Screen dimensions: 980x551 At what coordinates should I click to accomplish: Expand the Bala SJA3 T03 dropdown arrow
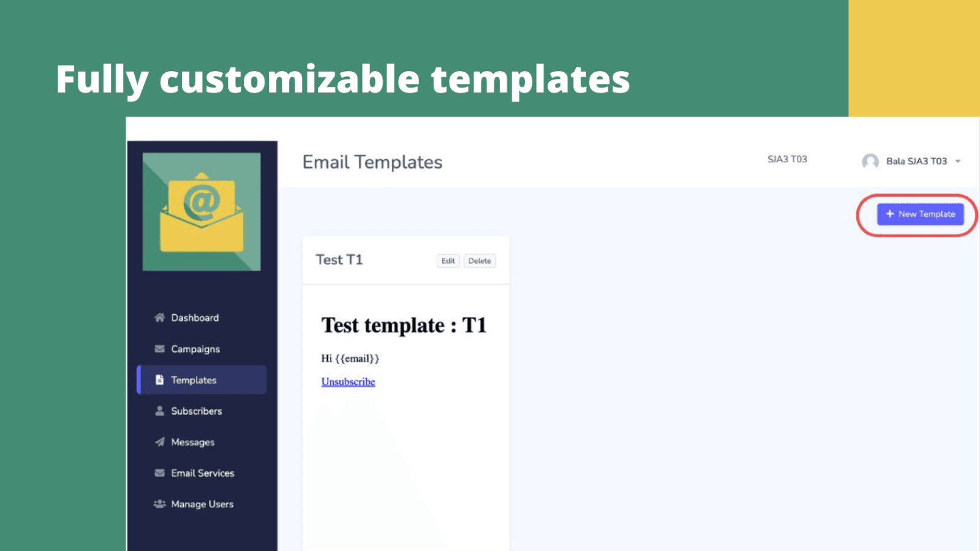point(958,162)
